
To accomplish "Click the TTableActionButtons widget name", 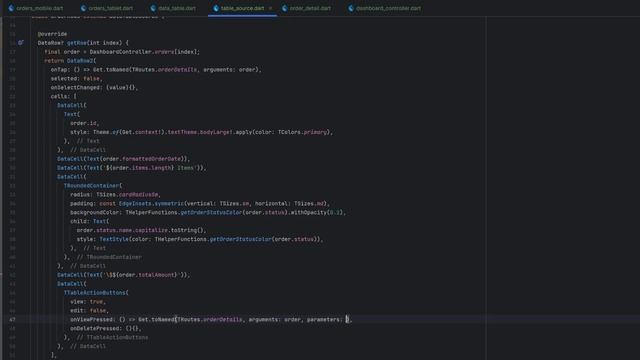I will [94, 293].
